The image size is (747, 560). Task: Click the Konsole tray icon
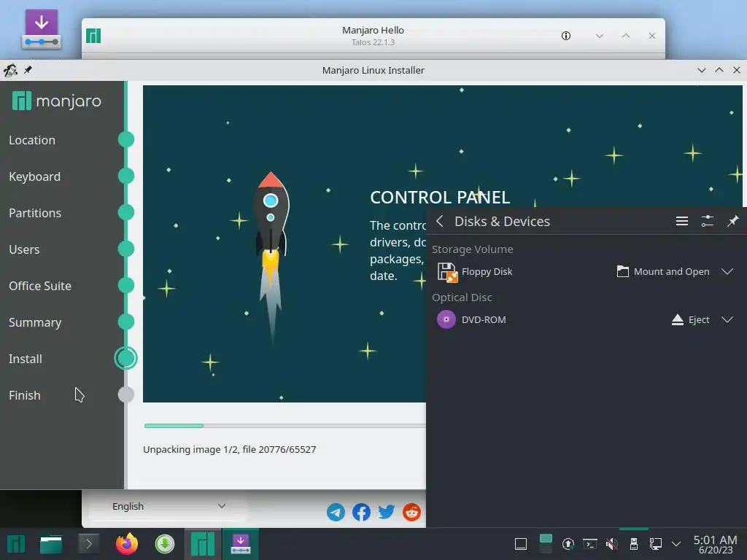click(x=589, y=544)
